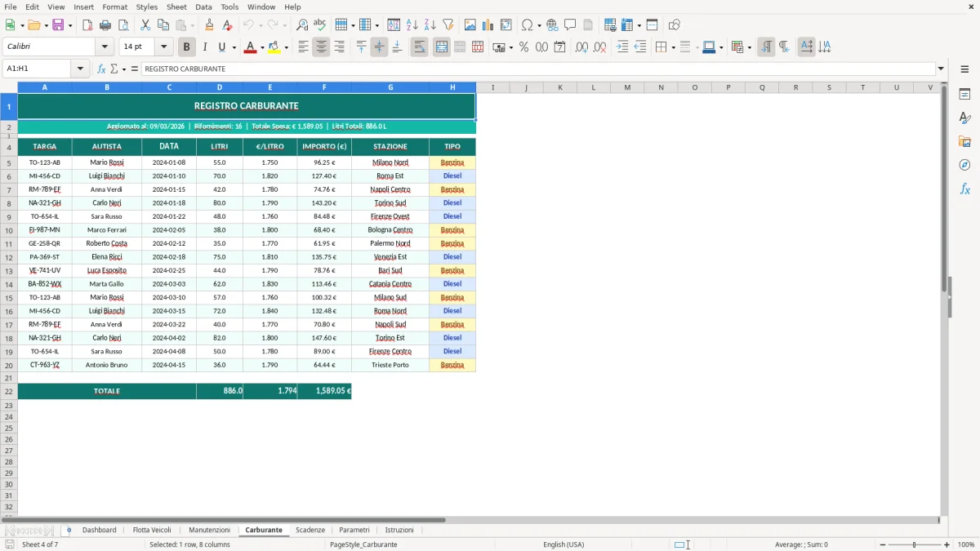Open the Font Size dropdown list

[x=163, y=47]
